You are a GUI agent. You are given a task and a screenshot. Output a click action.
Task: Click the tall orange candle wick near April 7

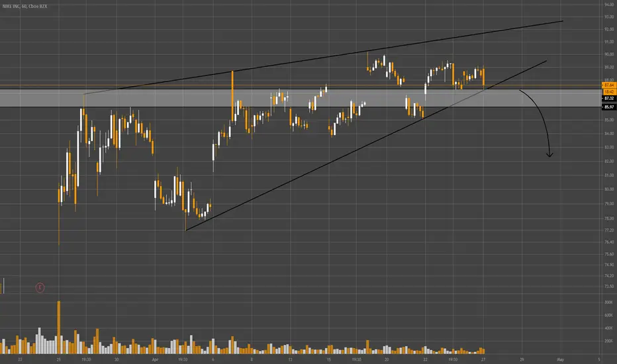tap(232, 91)
